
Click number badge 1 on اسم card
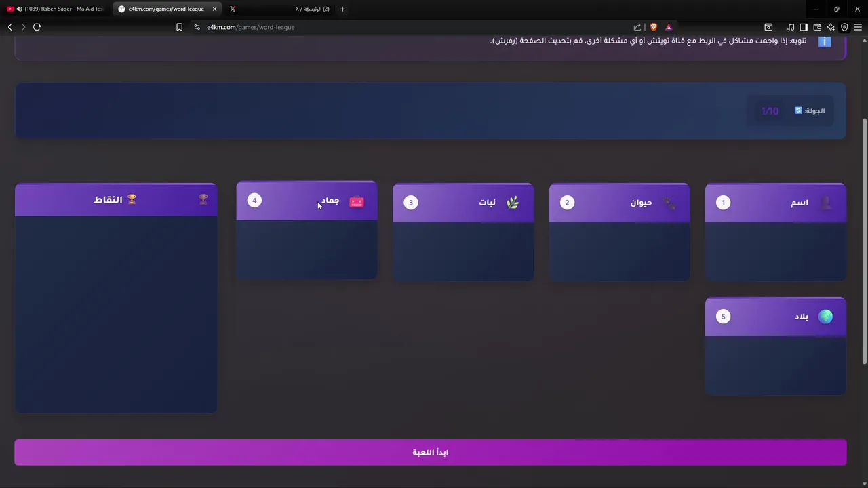724,203
